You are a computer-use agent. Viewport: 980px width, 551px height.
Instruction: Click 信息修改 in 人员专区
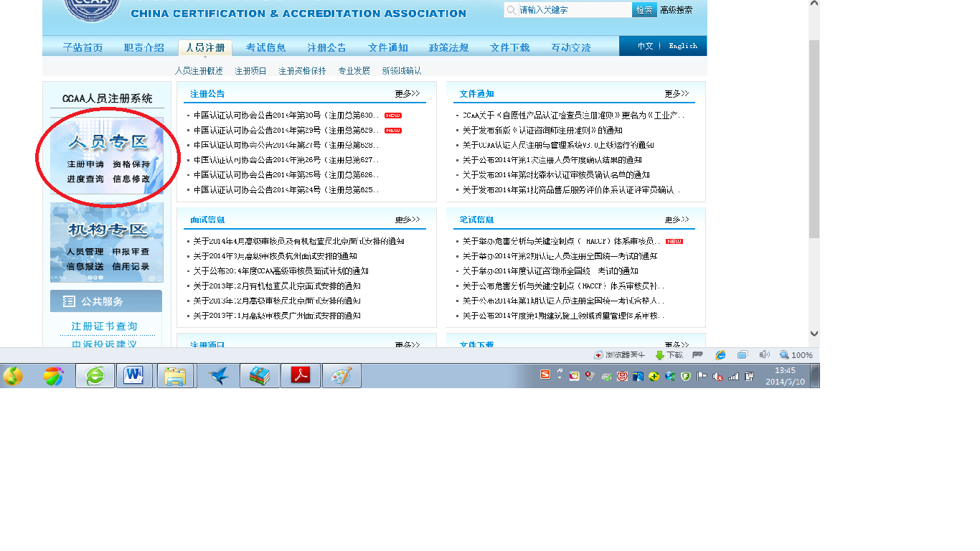[131, 179]
